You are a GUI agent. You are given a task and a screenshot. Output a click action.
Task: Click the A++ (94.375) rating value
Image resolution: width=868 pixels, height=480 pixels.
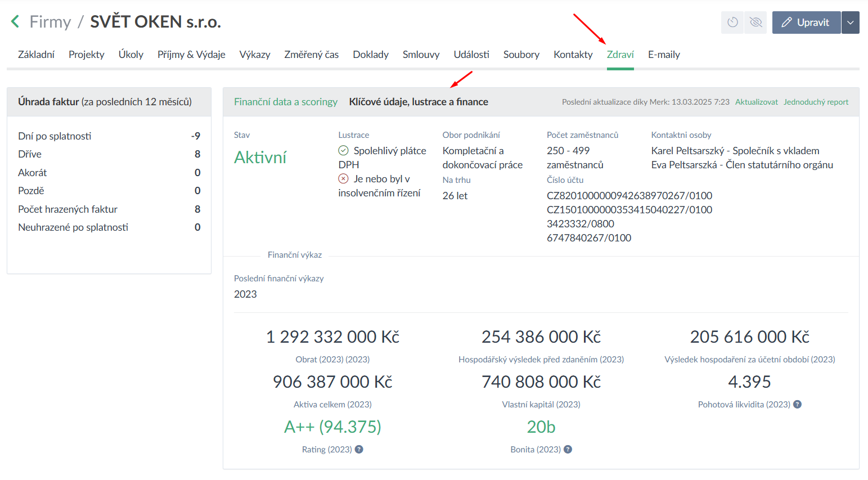pos(332,427)
